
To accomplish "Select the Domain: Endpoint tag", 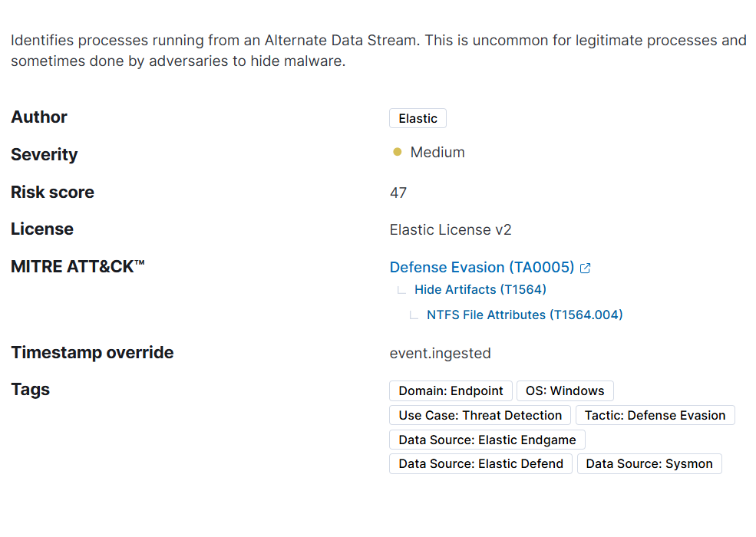I will tap(451, 391).
